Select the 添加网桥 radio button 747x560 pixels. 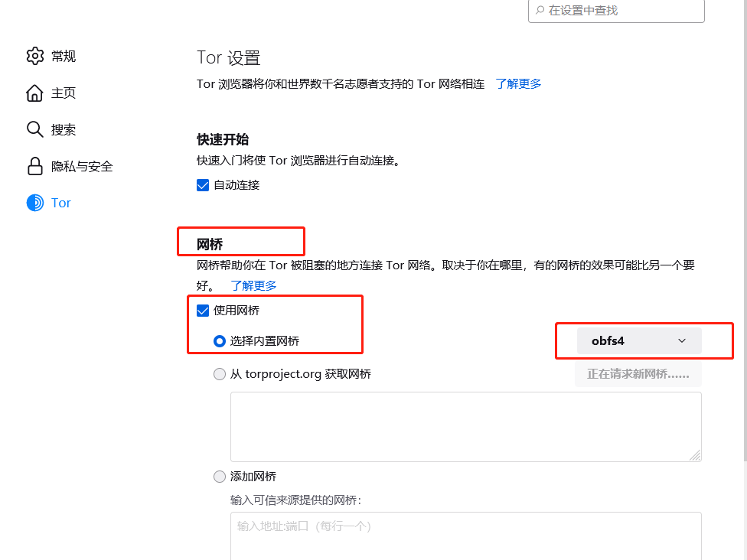coord(220,477)
